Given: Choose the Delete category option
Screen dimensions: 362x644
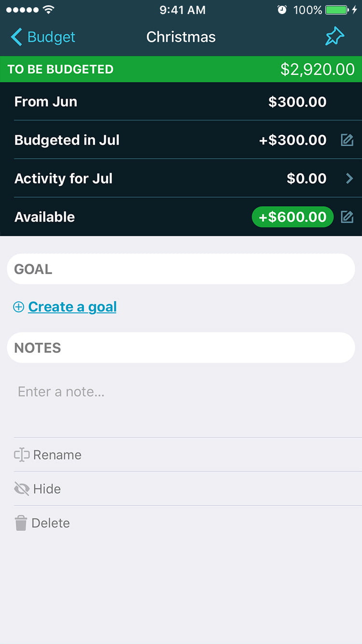Looking at the screenshot, I should [x=50, y=523].
